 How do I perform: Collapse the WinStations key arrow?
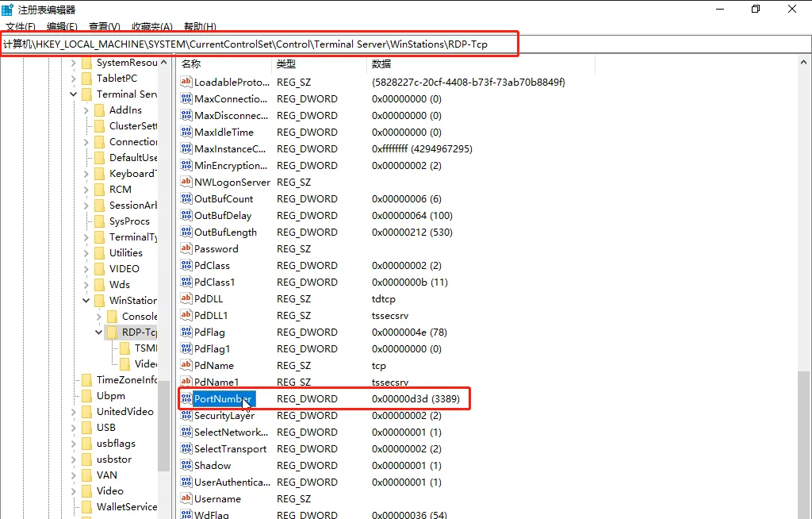[x=86, y=301]
